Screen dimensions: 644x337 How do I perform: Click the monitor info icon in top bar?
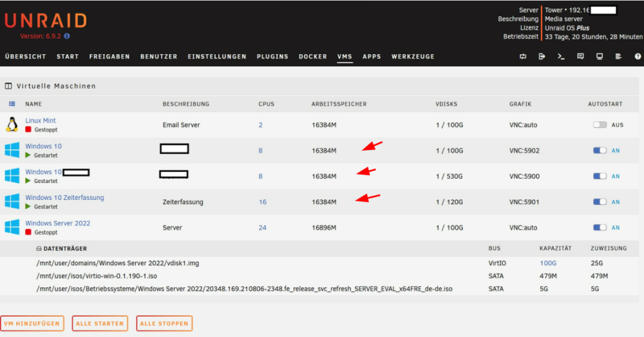(x=600, y=56)
